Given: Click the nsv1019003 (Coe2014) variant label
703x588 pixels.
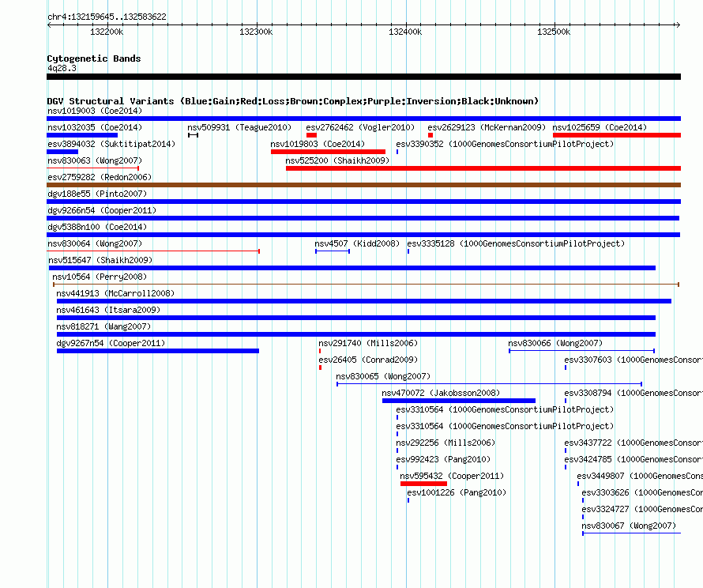Looking at the screenshot, I should 95,111.
